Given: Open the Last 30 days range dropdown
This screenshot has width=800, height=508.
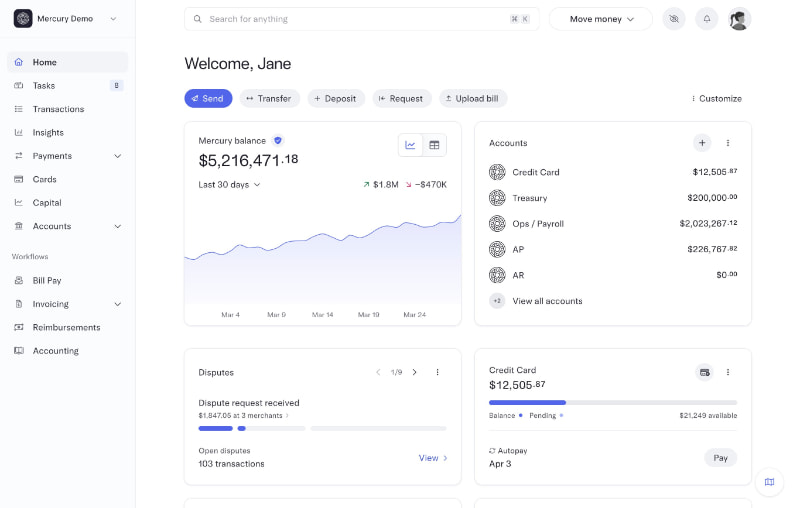Looking at the screenshot, I should coord(229,185).
